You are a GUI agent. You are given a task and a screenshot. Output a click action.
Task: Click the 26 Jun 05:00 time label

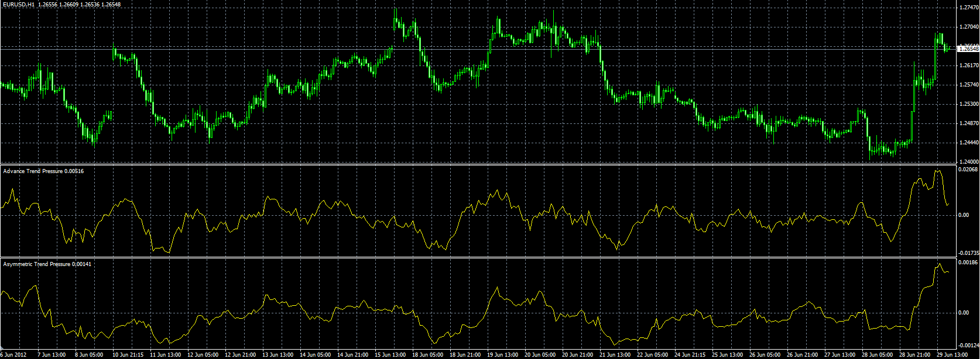click(x=765, y=354)
